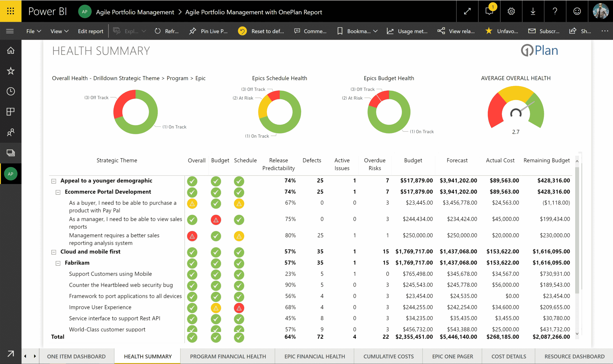Open Recent clock icon in sidebar
The height and width of the screenshot is (364, 613).
coord(11,91)
